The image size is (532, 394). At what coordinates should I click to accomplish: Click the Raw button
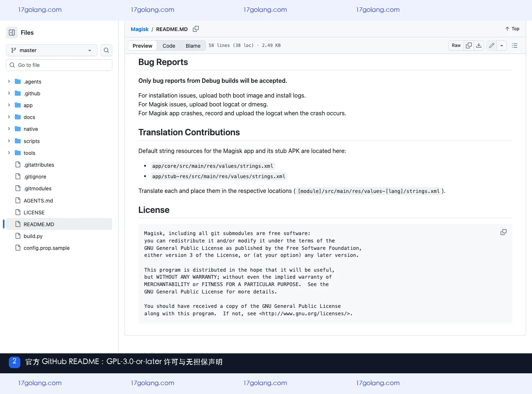pyautogui.click(x=456, y=45)
